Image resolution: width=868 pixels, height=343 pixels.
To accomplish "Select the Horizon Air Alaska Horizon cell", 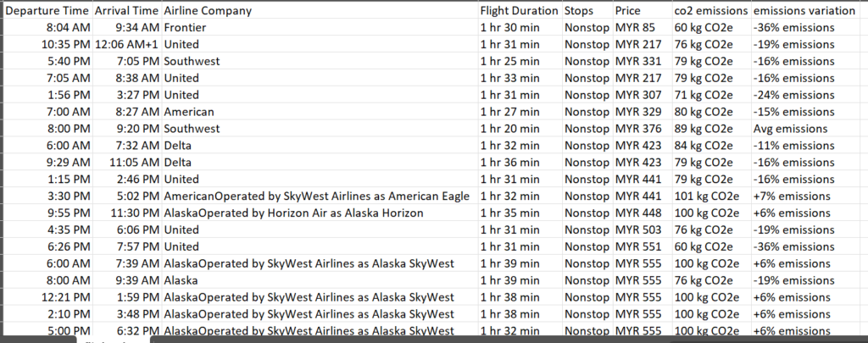I will (320, 213).
